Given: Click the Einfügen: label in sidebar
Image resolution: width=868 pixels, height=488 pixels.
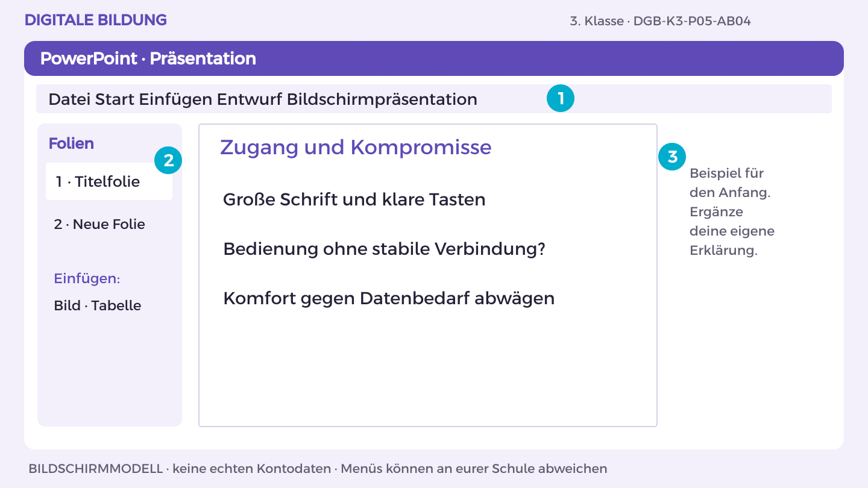Looking at the screenshot, I should [x=87, y=279].
